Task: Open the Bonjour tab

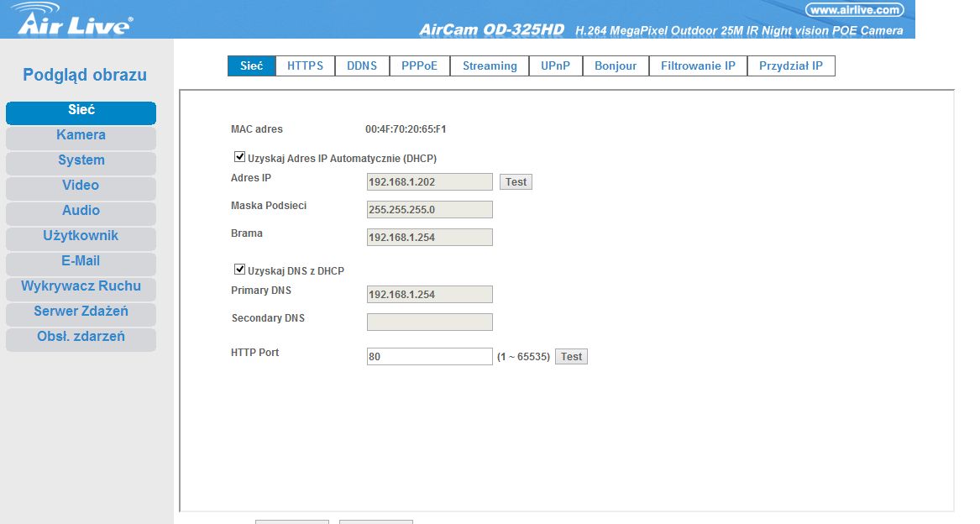Action: point(616,66)
